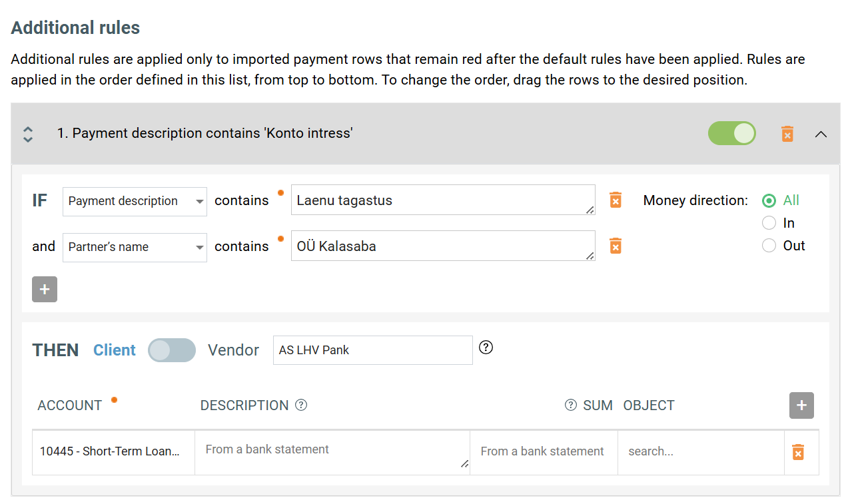This screenshot has width=846, height=504.
Task: Delete the 'OÜ Kalasaba' condition row
Action: [x=616, y=246]
